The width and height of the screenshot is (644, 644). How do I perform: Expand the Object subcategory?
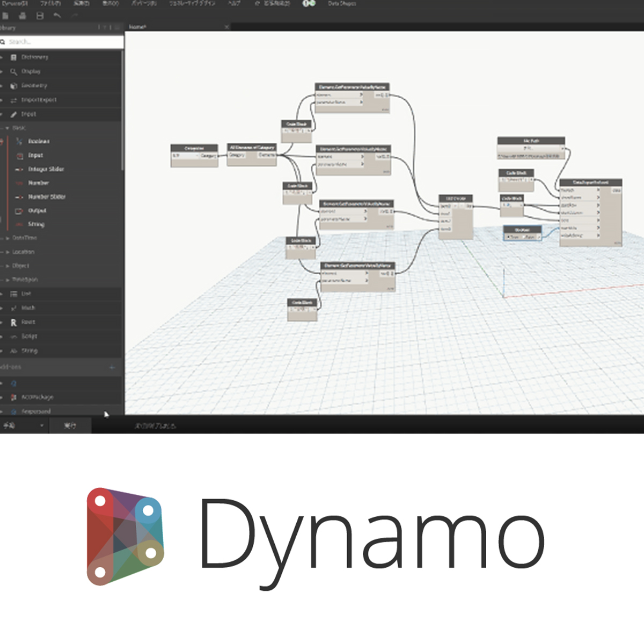[x=8, y=266]
